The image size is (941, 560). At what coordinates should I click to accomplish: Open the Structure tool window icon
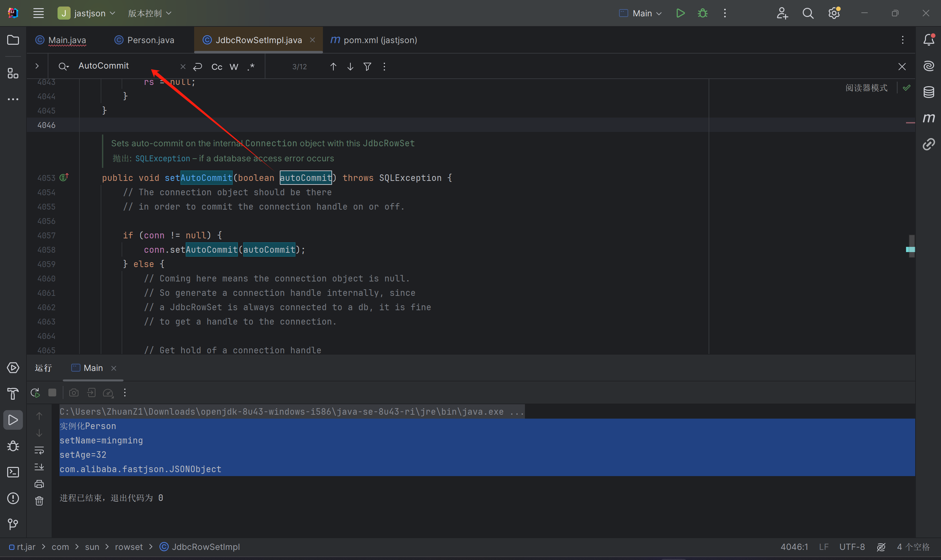coord(13,73)
